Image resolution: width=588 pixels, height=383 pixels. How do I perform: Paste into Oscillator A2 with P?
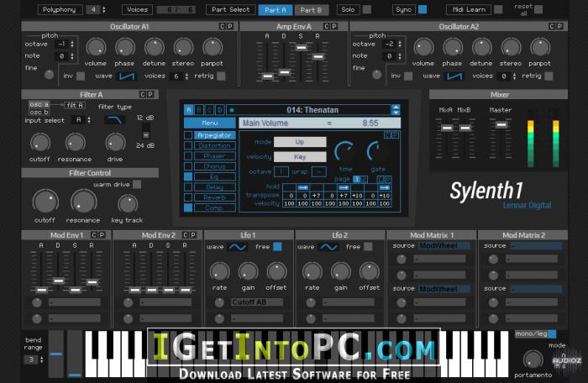coord(559,26)
